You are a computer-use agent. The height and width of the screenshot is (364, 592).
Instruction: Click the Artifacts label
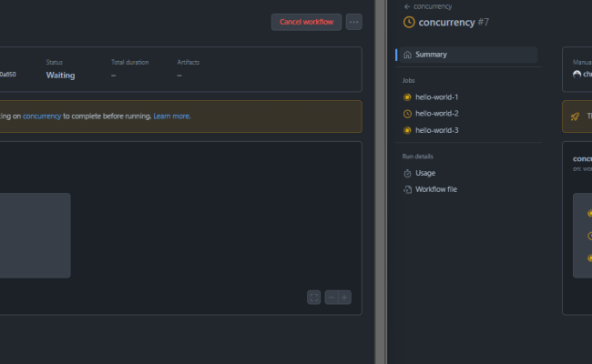189,62
